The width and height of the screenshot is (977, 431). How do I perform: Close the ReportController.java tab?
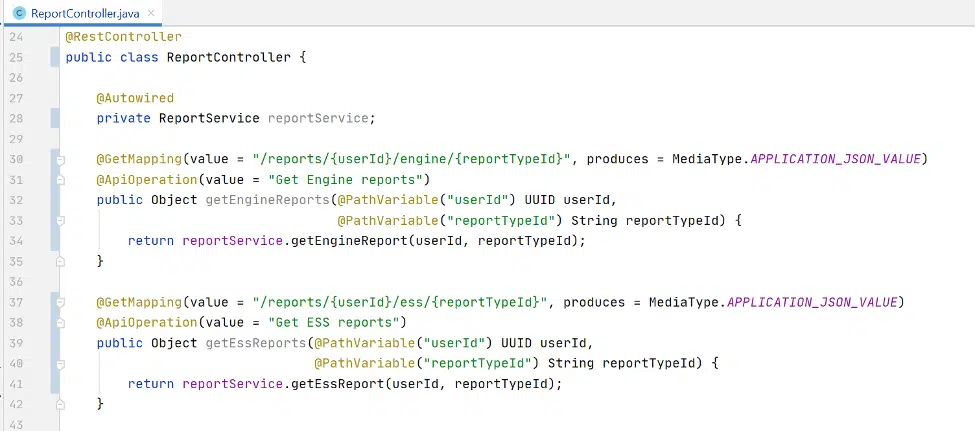point(151,13)
